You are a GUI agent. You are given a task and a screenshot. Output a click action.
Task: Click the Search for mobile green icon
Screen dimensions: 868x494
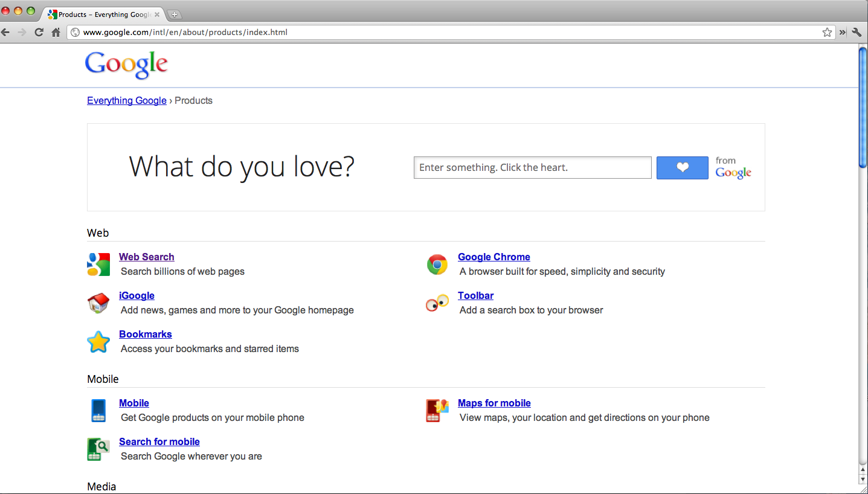(98, 449)
